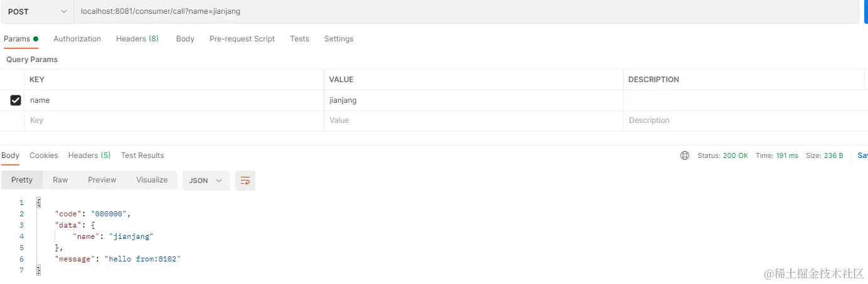Switch to the Visualize view
Screen dimensions: 868x284
[152, 180]
